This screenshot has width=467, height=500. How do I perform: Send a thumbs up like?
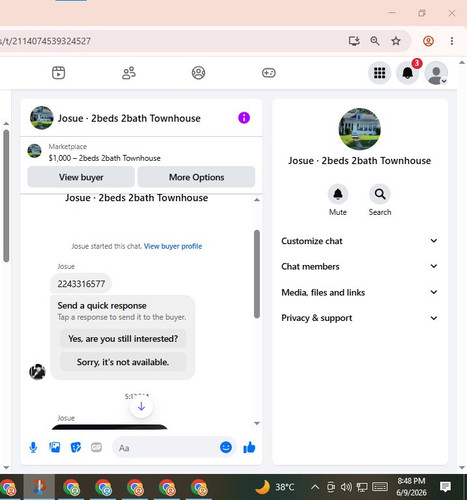pos(249,447)
